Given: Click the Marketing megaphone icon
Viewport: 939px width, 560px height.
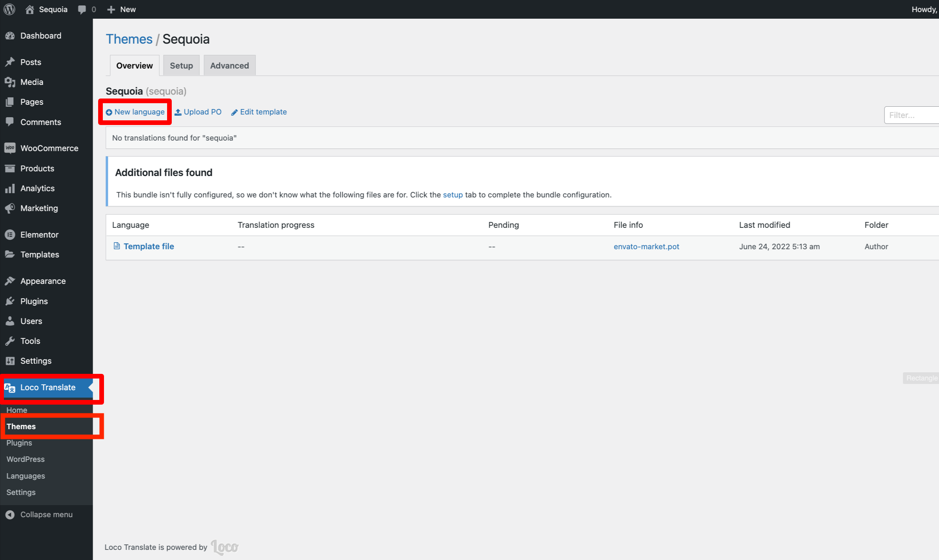Looking at the screenshot, I should pos(10,208).
